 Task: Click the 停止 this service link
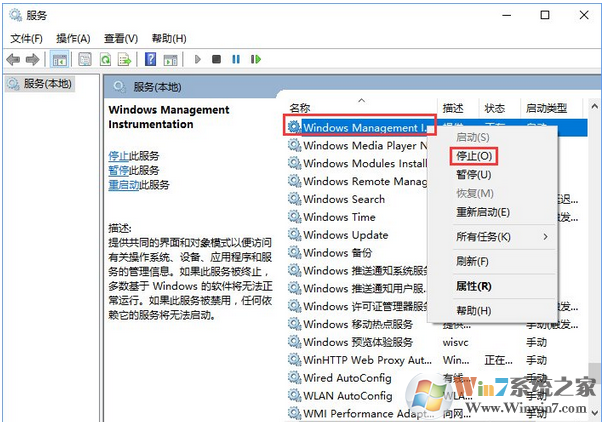click(118, 156)
